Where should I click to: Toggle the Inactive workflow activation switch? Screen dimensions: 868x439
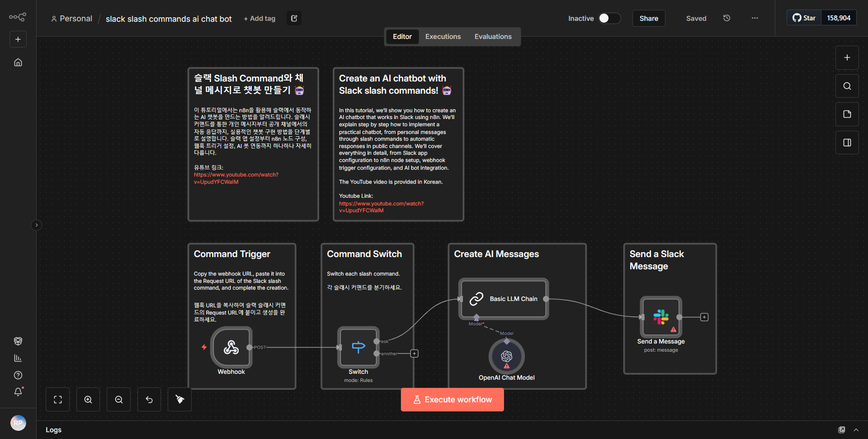609,18
